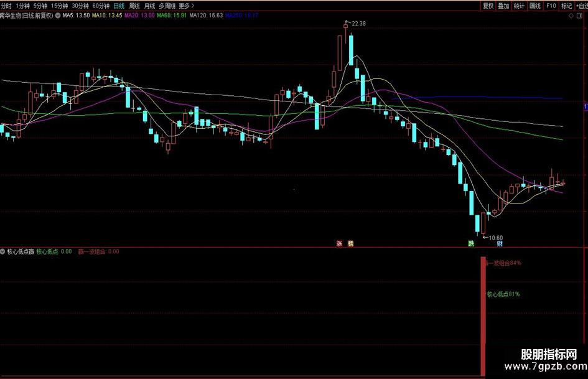Click the diamond icon at chart top-right

point(571,16)
